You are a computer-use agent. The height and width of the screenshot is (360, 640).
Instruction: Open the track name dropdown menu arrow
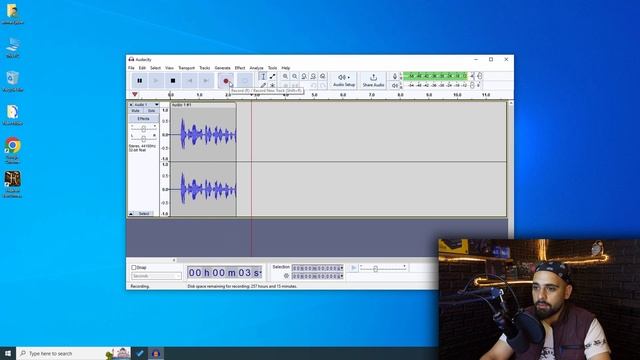pyautogui.click(x=156, y=105)
